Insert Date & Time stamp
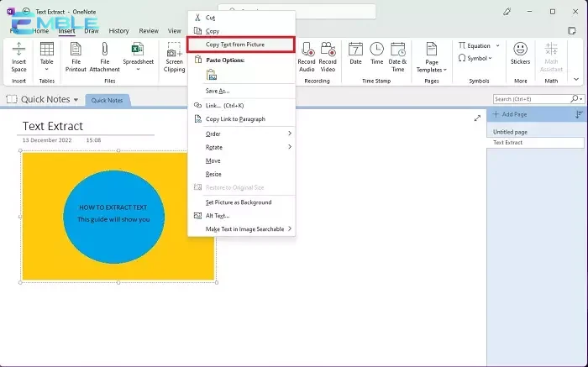 (397, 57)
